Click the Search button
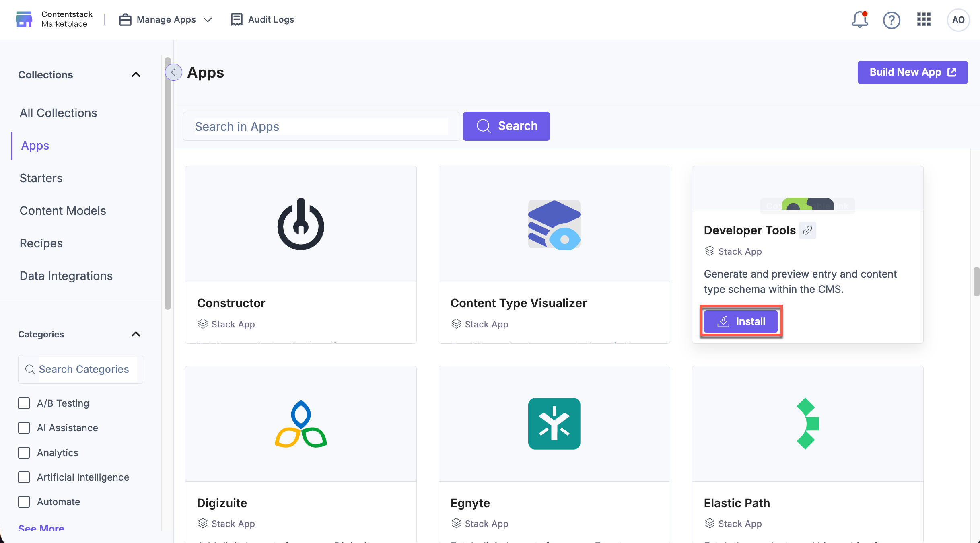 (506, 126)
